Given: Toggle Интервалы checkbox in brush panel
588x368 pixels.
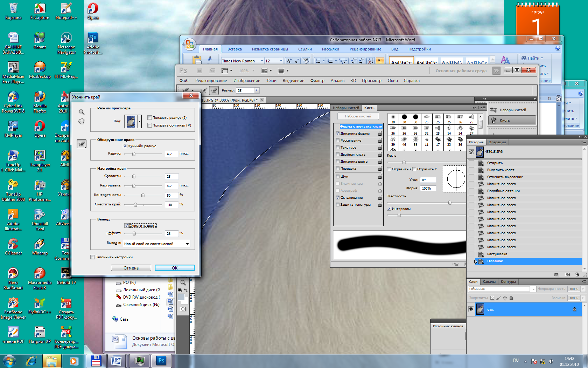Looking at the screenshot, I should [x=389, y=209].
